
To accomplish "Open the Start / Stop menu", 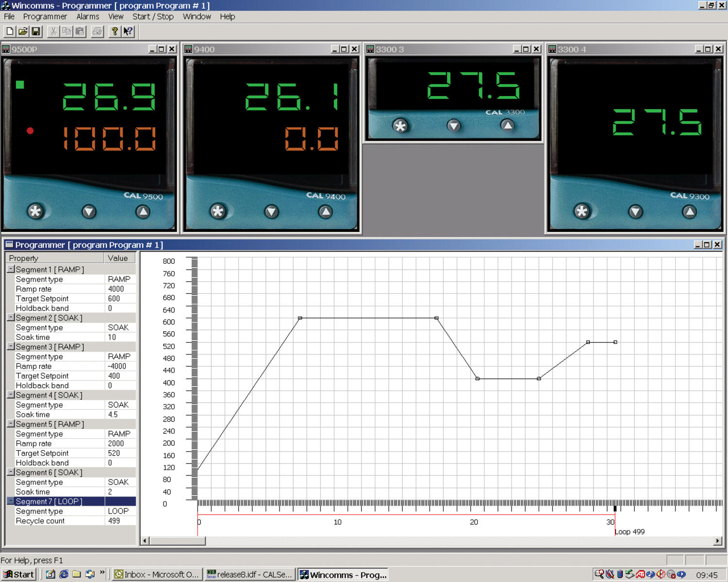I will click(x=153, y=16).
